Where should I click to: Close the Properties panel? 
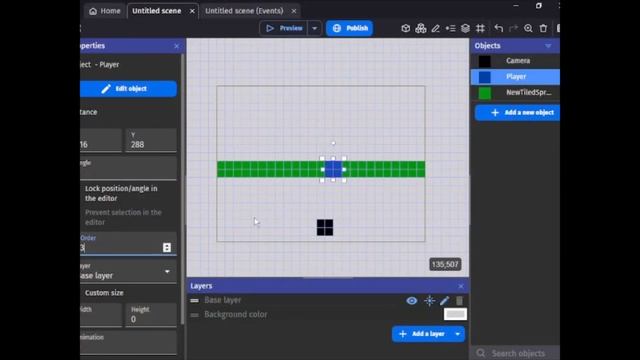(x=176, y=46)
